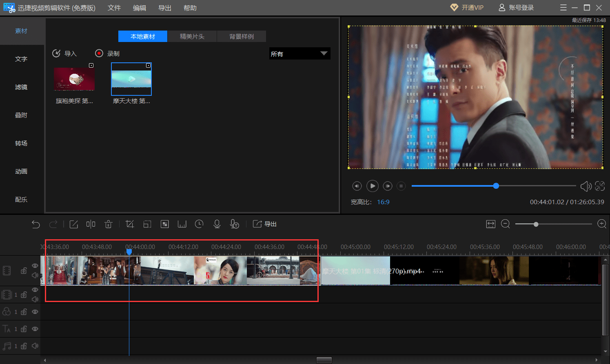This screenshot has height=364, width=610.
Task: Click the zoom/scale dashed-rectangle tool
Action: [147, 224]
